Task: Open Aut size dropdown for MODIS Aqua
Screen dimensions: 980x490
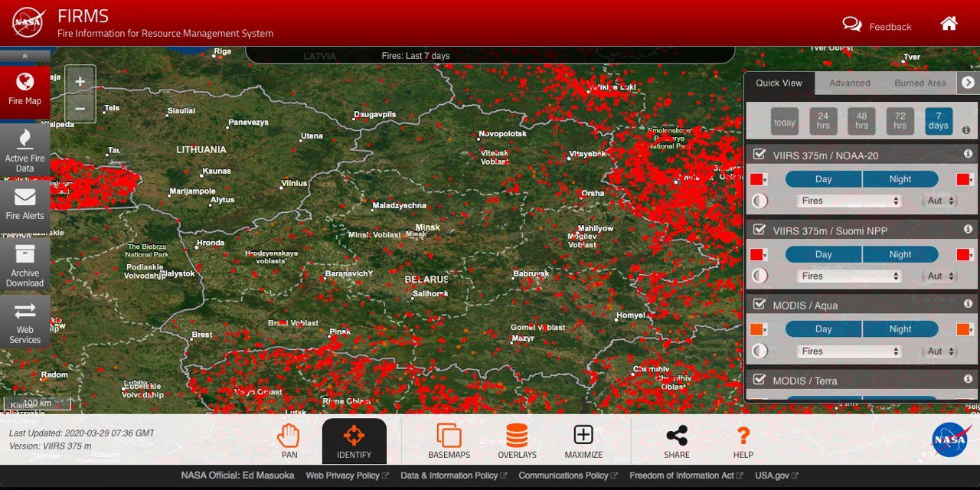Action: (940, 351)
